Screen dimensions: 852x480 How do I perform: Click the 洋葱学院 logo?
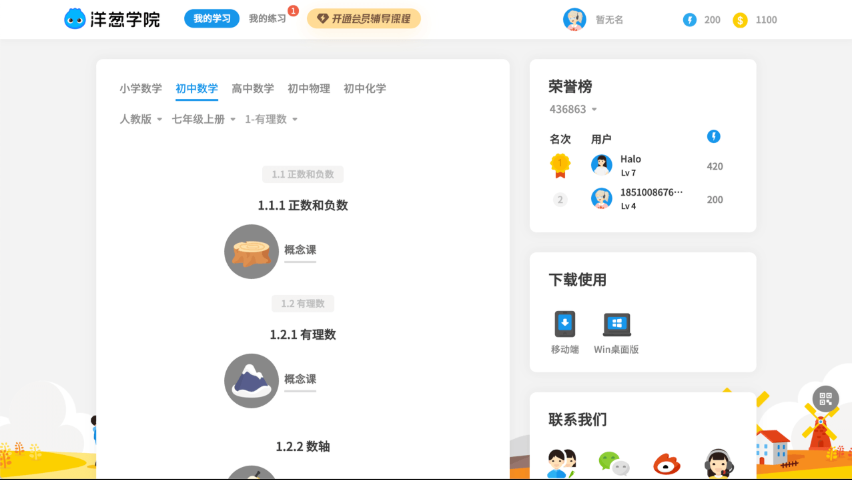point(112,19)
